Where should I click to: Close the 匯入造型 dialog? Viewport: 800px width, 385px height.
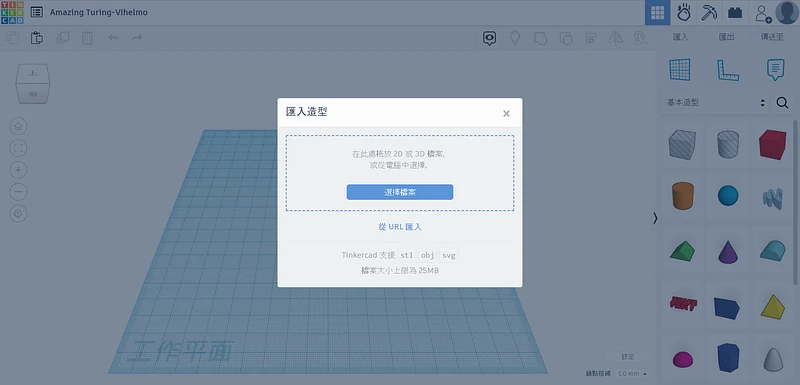click(x=506, y=114)
